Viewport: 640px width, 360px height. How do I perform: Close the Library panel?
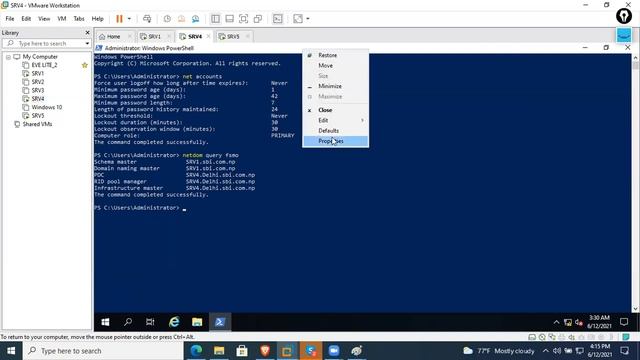coord(87,32)
